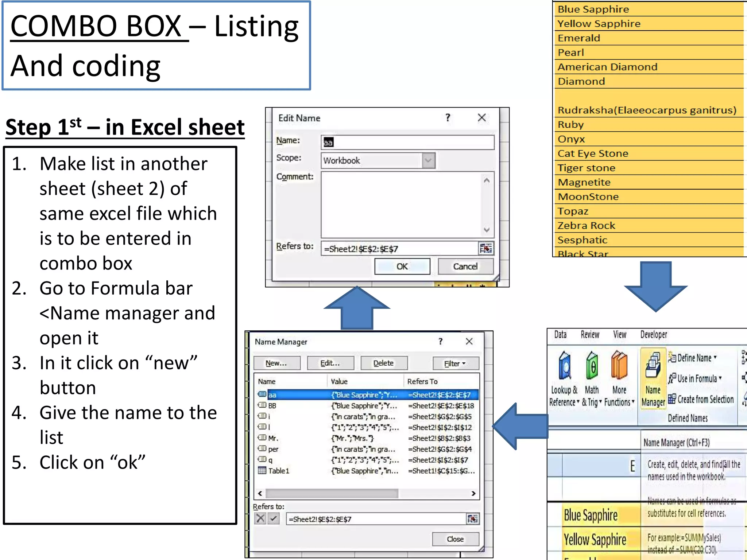Click the 'Zebra Rock' cell

coord(649,225)
